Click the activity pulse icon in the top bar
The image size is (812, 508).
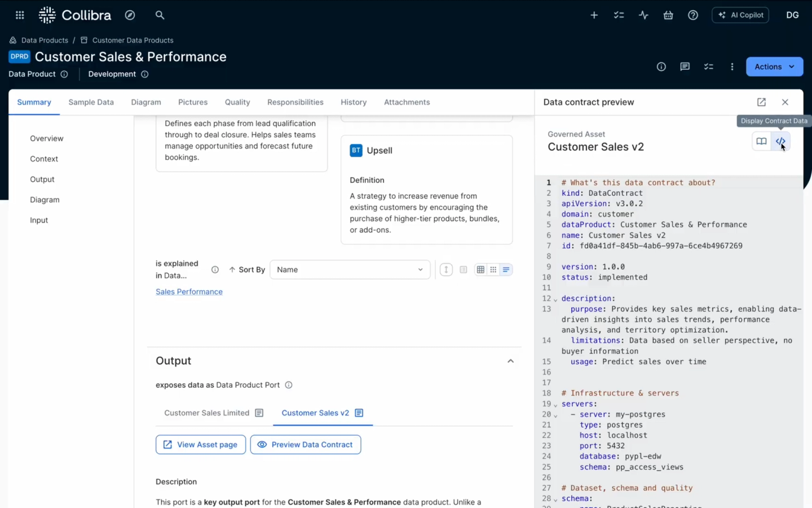point(643,15)
